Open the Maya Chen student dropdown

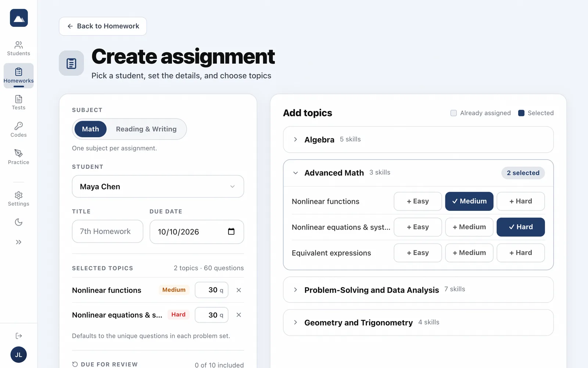tap(158, 187)
